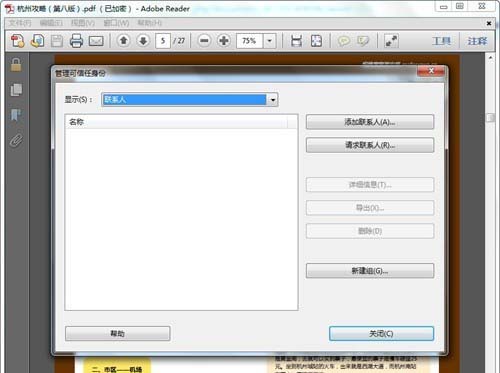Click the 名称 column header
The width and height of the screenshot is (500, 373).
(177, 122)
